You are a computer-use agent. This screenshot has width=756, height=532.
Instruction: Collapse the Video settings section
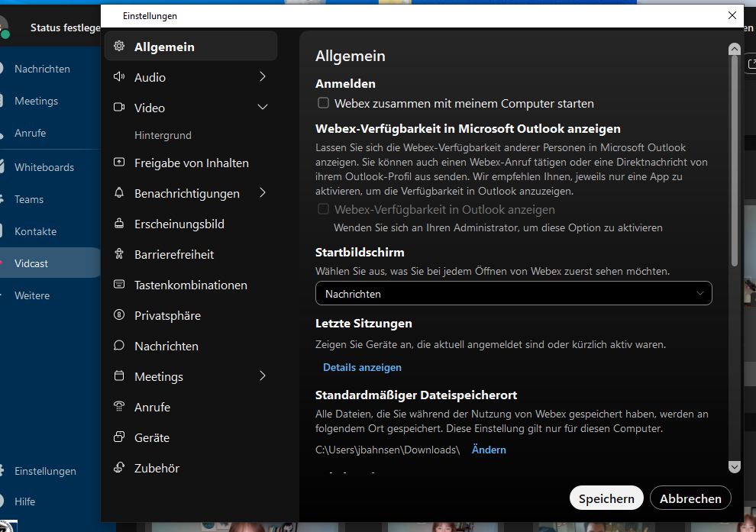[263, 108]
